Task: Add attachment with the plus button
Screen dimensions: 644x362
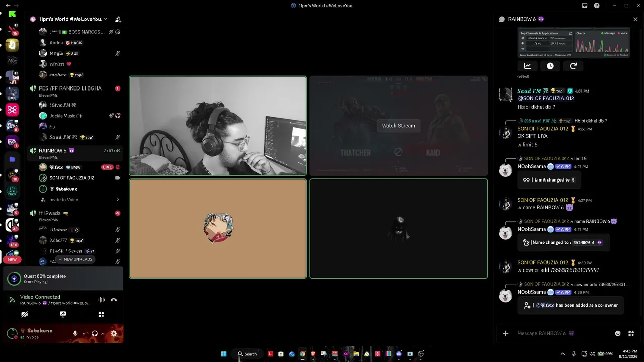Action: coord(506,333)
